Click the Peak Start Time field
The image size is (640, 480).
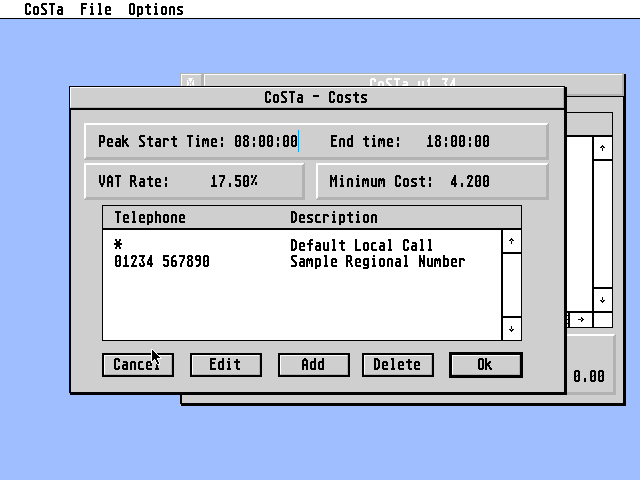[266, 142]
